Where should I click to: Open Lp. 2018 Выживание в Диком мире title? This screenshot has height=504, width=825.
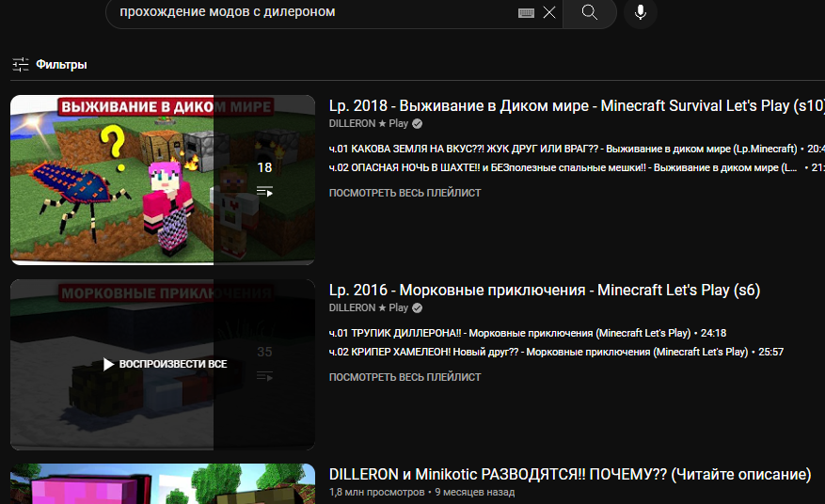tap(577, 105)
